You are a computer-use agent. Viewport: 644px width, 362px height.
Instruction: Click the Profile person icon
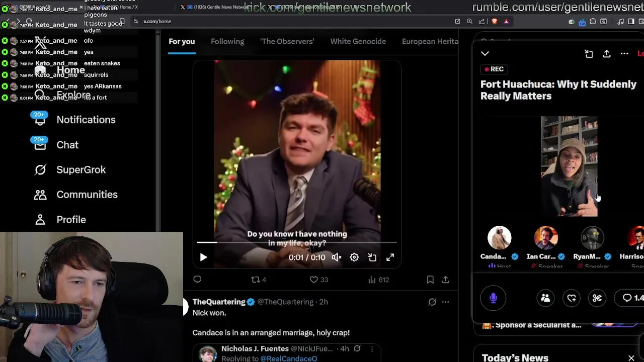click(40, 220)
